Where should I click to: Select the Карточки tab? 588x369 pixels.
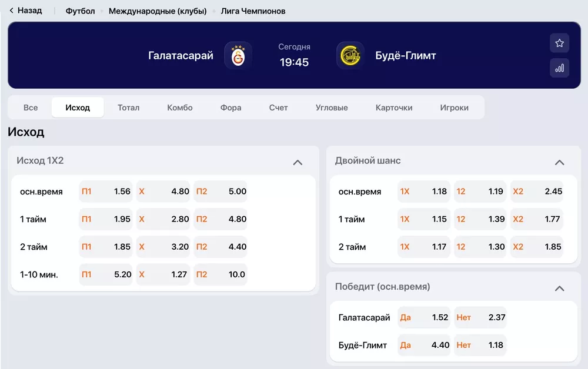[394, 108]
